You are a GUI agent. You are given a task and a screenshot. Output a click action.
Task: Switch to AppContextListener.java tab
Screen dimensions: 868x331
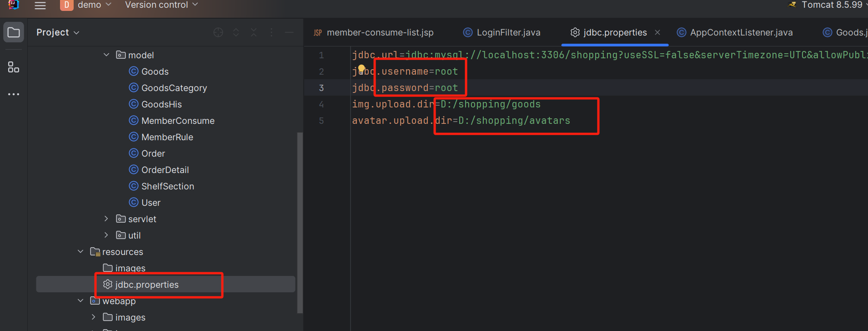[x=735, y=32]
